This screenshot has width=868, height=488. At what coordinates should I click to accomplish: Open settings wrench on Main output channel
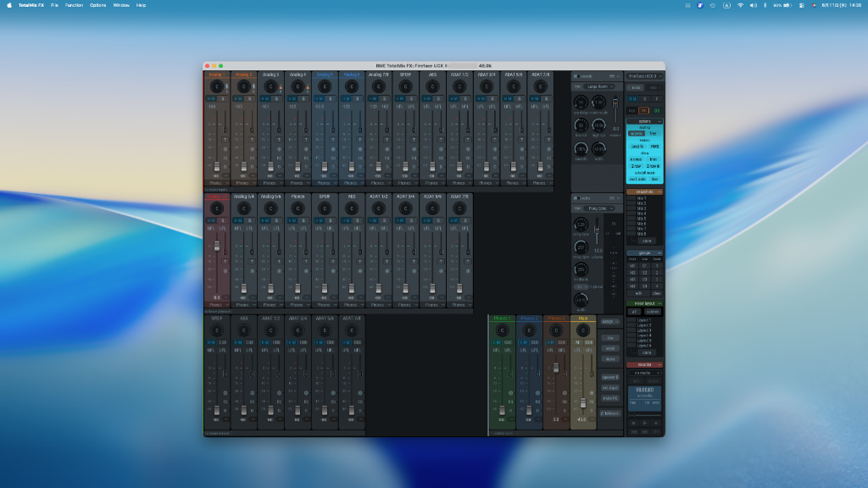(591, 393)
